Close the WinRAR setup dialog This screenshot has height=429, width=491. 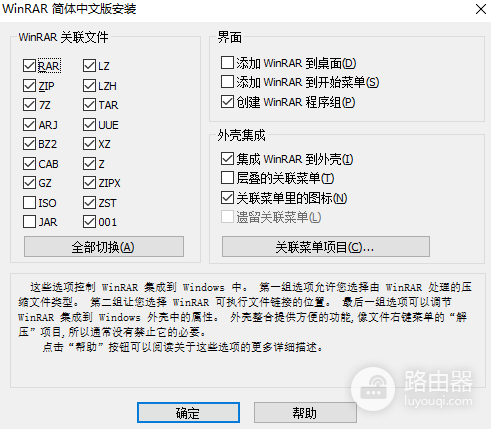[481, 9]
